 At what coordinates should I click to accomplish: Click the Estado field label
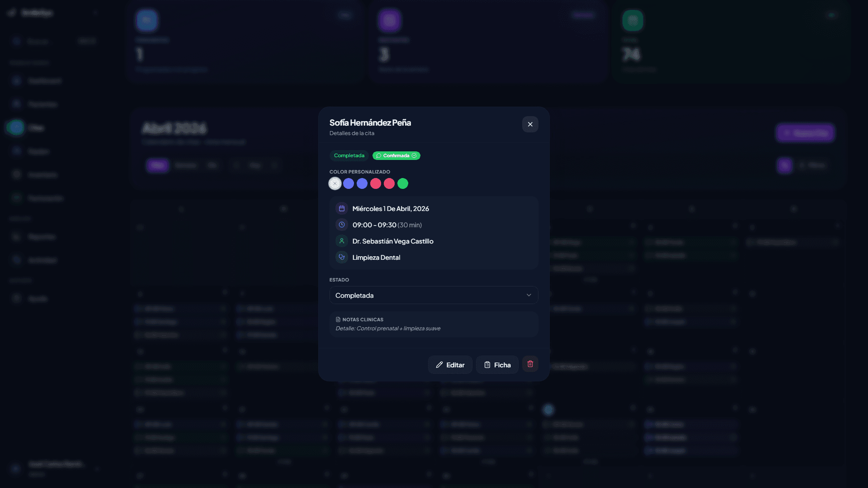[x=339, y=280]
